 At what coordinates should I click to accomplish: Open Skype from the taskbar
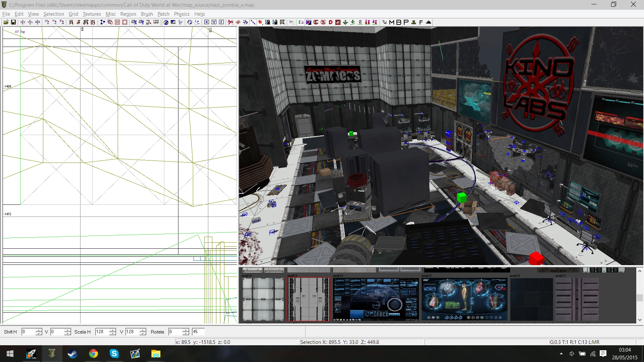pyautogui.click(x=114, y=354)
